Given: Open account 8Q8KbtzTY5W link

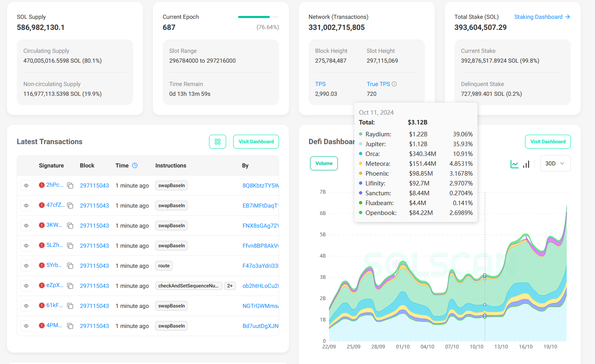Looking at the screenshot, I should click(261, 185).
